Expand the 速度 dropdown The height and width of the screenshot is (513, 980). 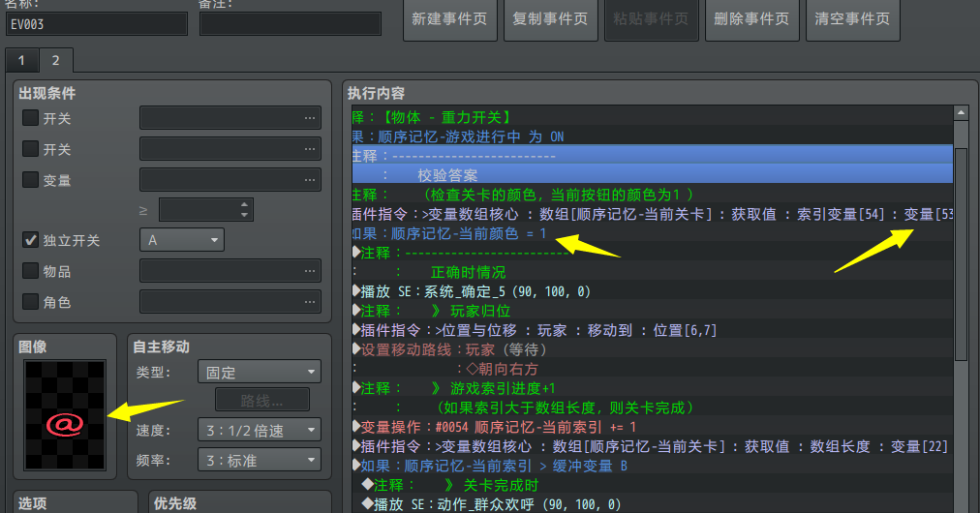point(258,431)
